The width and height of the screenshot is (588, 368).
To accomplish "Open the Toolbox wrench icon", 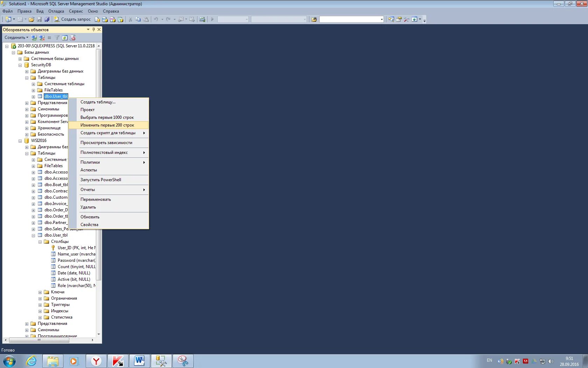I will [406, 19].
